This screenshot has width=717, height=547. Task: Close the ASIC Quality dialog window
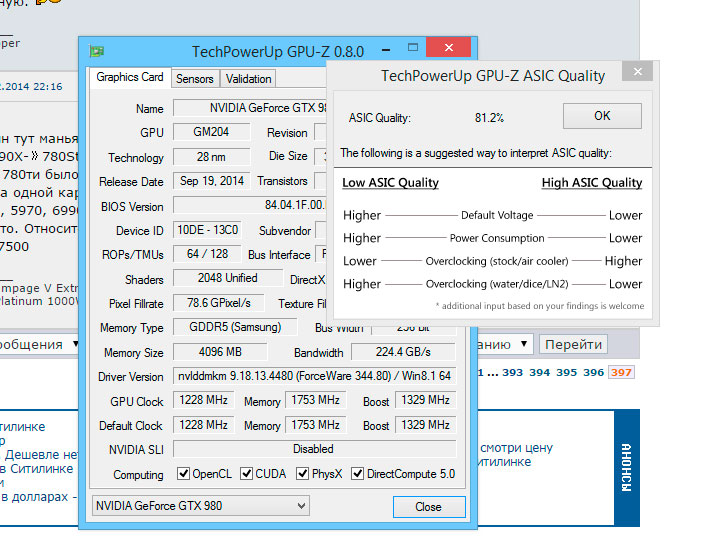coord(638,71)
